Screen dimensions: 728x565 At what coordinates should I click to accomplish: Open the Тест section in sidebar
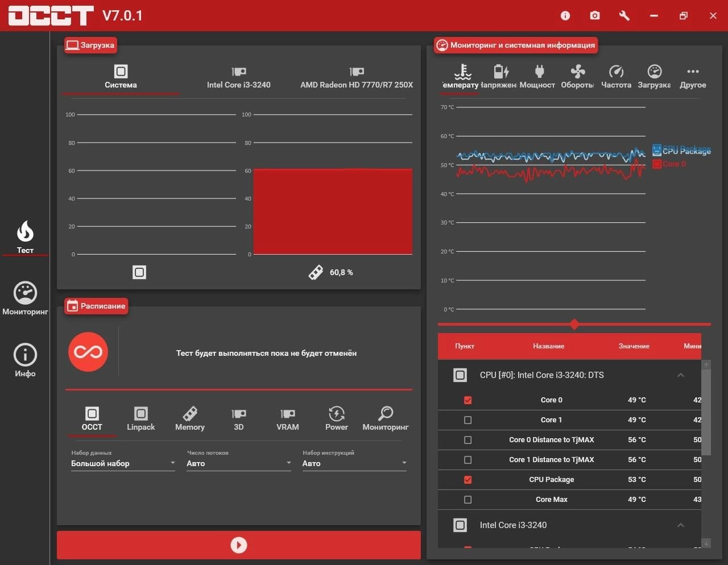pyautogui.click(x=25, y=238)
